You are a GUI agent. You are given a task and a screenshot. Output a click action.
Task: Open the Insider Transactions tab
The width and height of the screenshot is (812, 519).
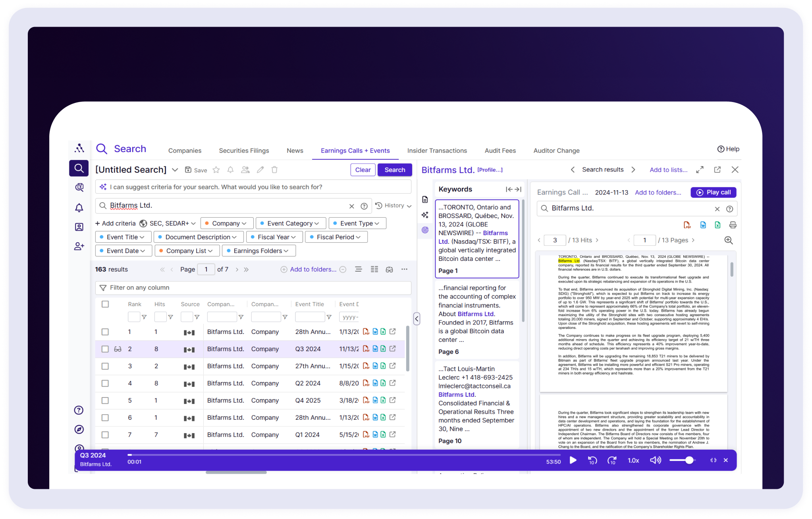click(x=437, y=151)
